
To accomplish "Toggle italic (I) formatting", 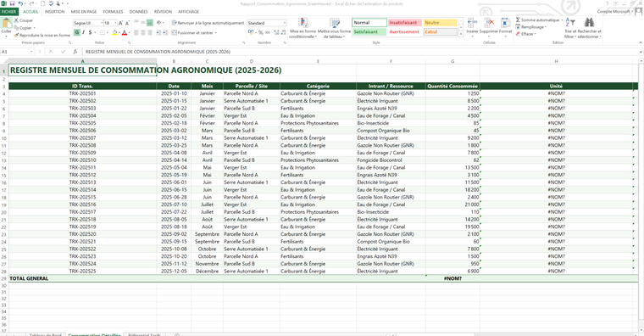I will [83, 32].
